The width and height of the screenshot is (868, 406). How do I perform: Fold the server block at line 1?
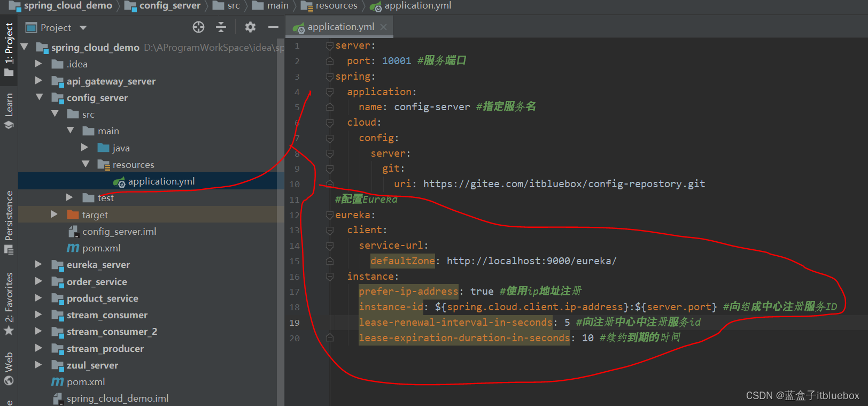[x=330, y=46]
